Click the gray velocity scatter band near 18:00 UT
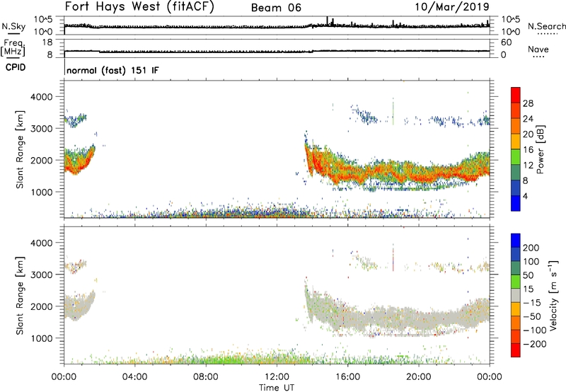Image resolution: width=566 pixels, height=392 pixels. (x=383, y=318)
